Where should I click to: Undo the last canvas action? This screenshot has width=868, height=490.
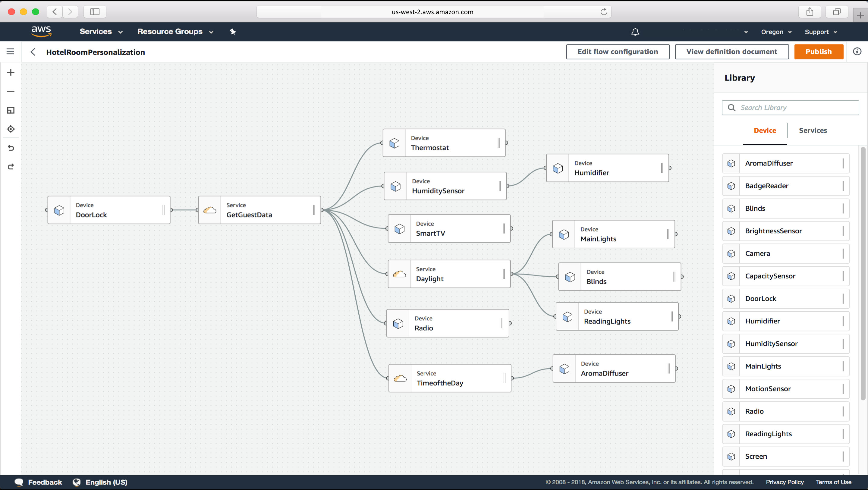11,148
